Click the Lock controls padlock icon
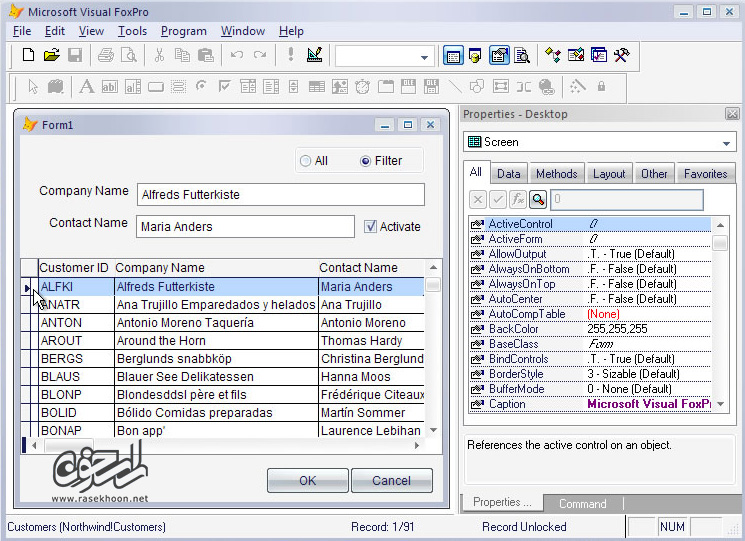 pyautogui.click(x=601, y=86)
